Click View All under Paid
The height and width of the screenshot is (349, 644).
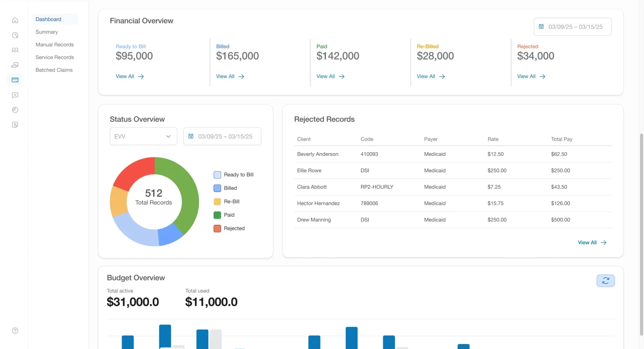pos(330,77)
